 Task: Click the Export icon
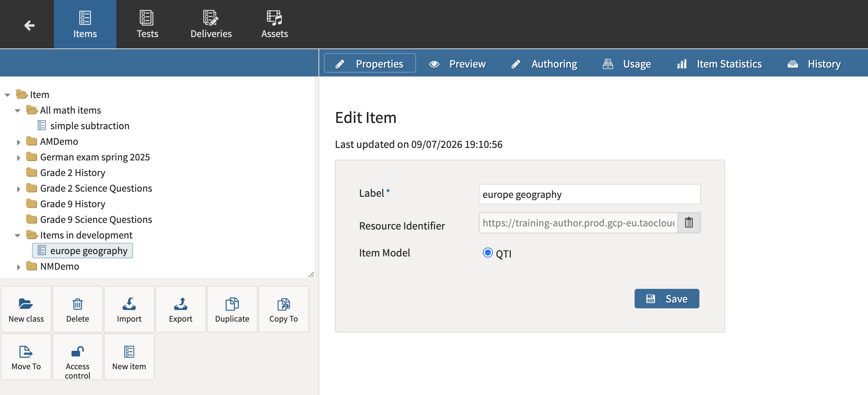[181, 304]
